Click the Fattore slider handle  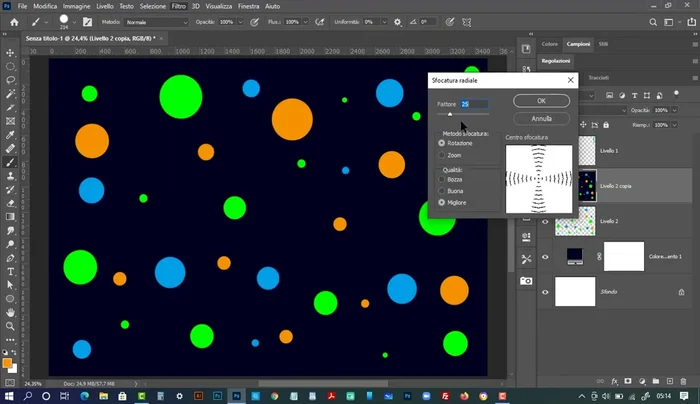[450, 115]
